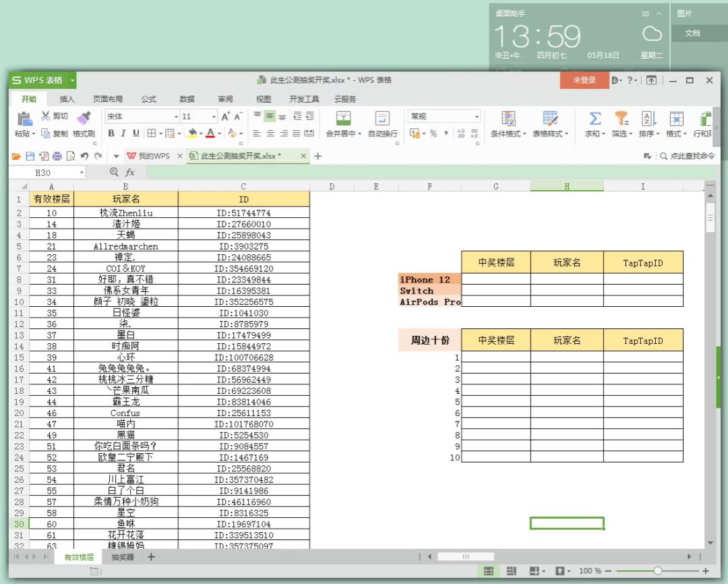The width and height of the screenshot is (728, 584).
Task: Click the open folder icon in quick toolbar
Action: (16, 156)
